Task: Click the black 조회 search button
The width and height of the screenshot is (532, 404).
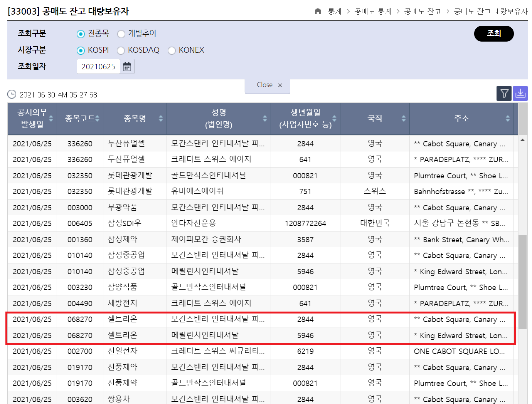Action: pos(493,34)
